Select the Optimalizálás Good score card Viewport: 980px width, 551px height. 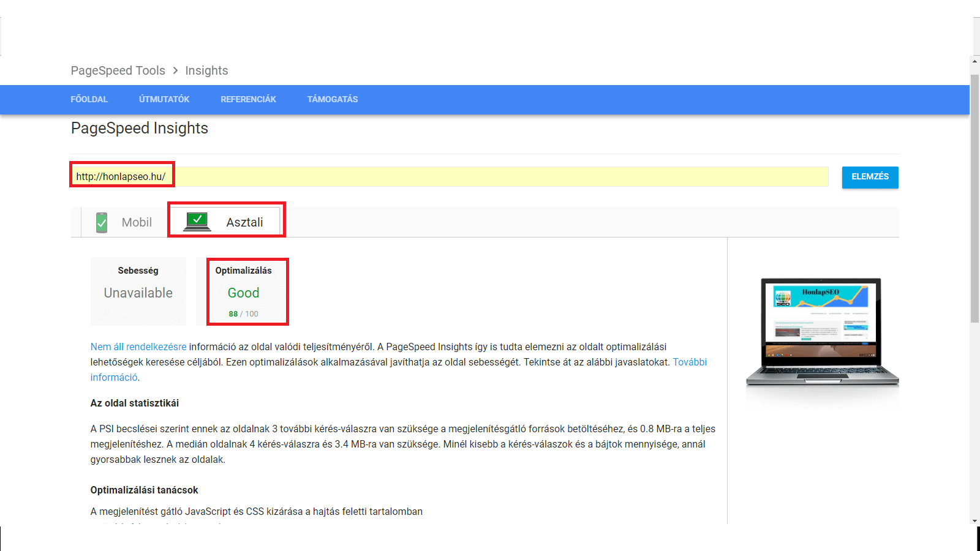[243, 291]
